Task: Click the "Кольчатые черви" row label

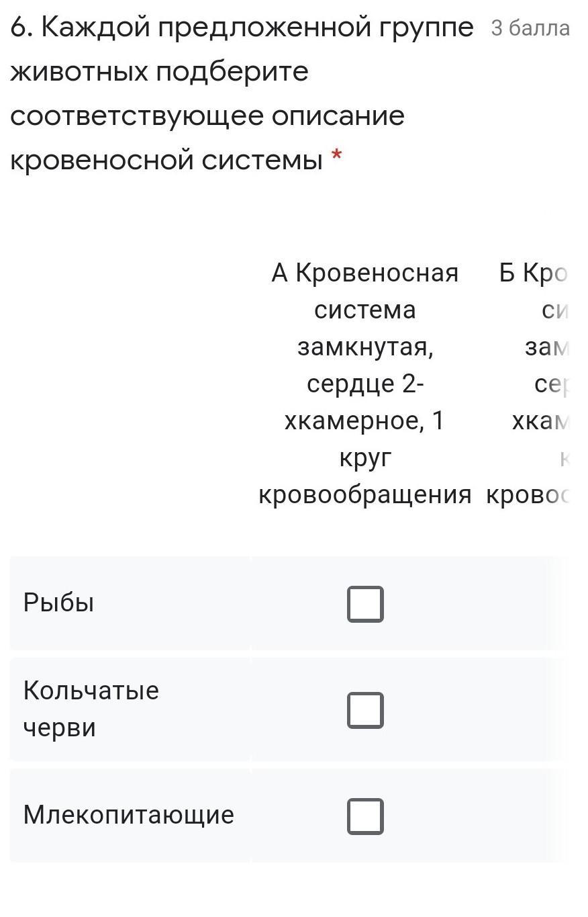Action: (91, 709)
